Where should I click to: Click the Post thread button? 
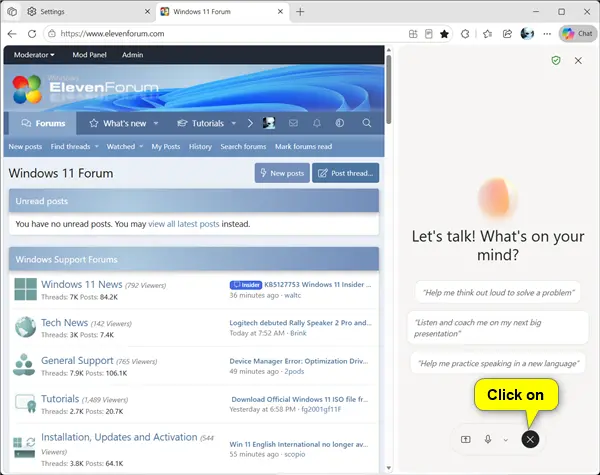click(x=346, y=173)
